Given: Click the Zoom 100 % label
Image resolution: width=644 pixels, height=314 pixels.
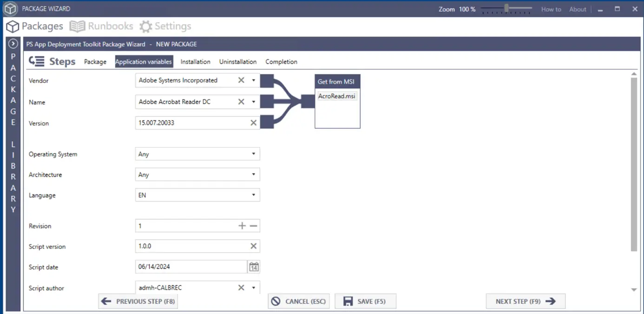Looking at the screenshot, I should tap(457, 9).
